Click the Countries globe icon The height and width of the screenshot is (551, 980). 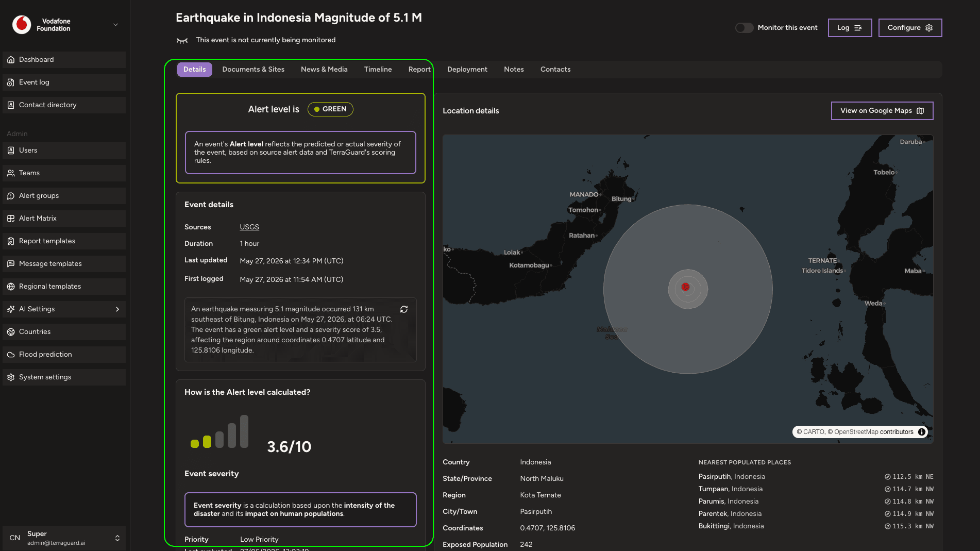[x=11, y=332]
